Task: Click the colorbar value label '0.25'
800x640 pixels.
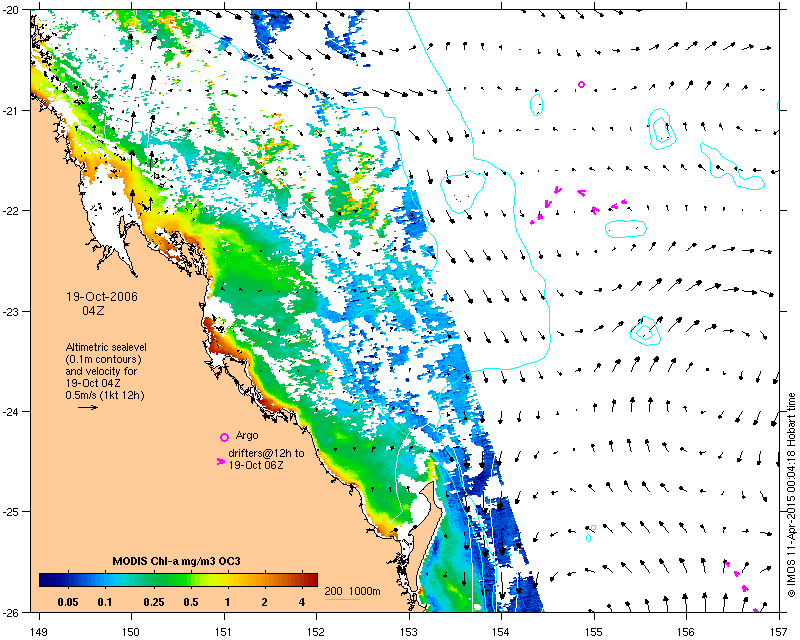Action: point(154,602)
